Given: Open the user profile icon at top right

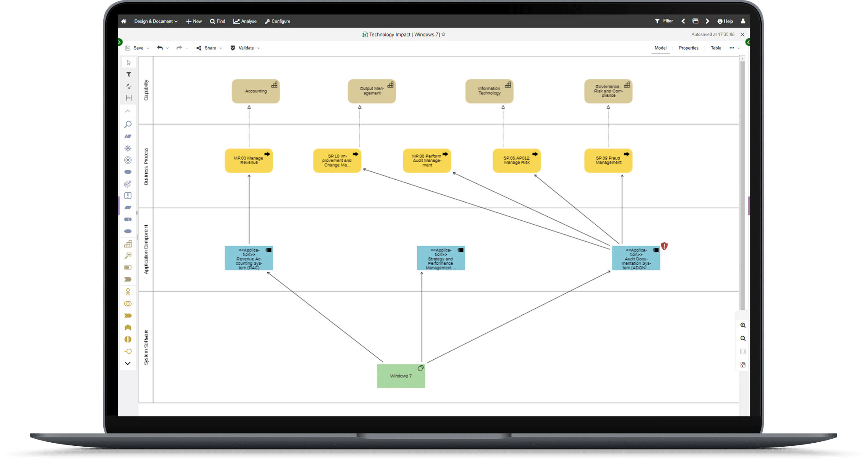Looking at the screenshot, I should pos(743,21).
